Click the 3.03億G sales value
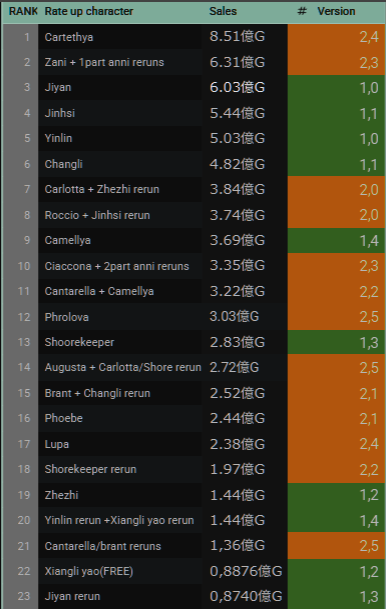Image resolution: width=386 pixels, height=609 pixels. tap(234, 317)
